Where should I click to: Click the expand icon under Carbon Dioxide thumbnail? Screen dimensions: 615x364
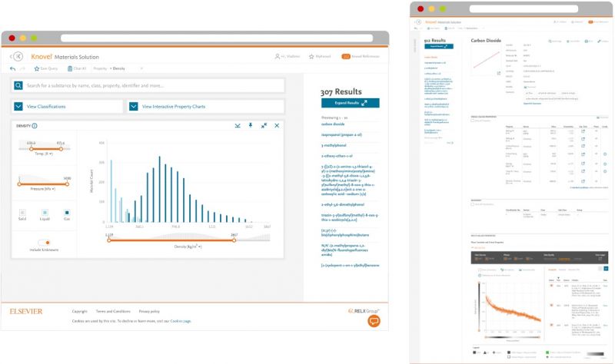(498, 73)
